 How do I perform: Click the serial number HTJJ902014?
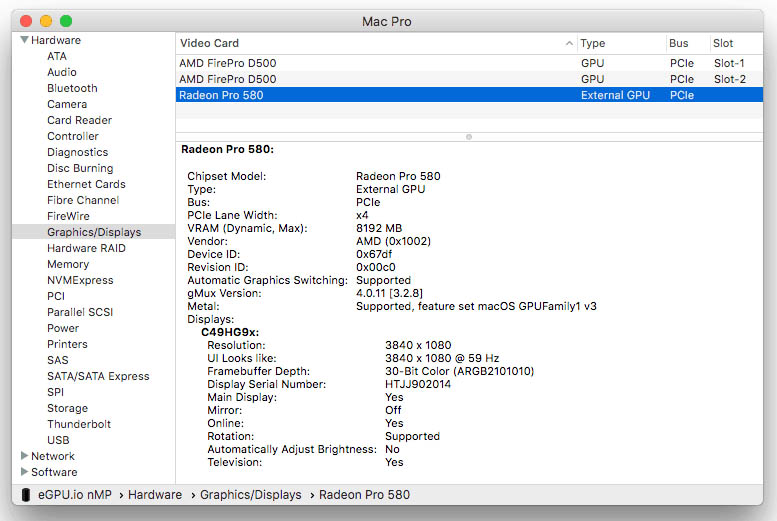click(418, 384)
